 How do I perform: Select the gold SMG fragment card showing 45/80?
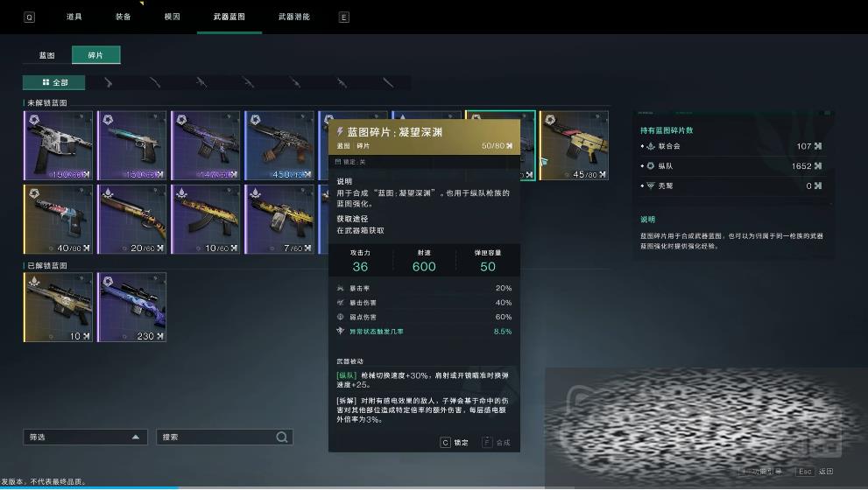click(x=574, y=145)
